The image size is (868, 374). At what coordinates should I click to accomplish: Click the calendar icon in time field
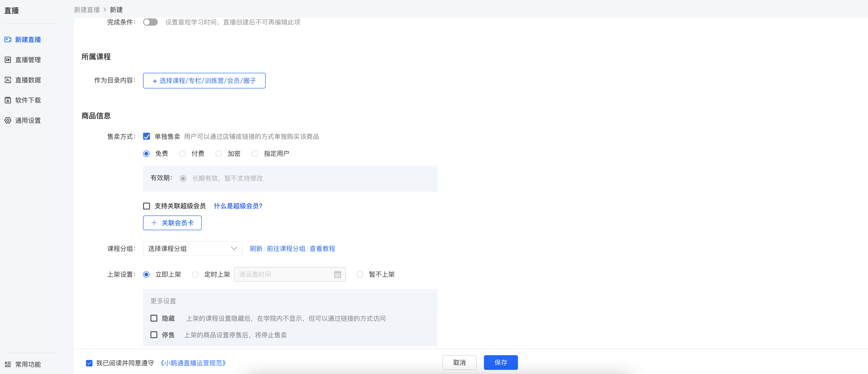tap(337, 274)
